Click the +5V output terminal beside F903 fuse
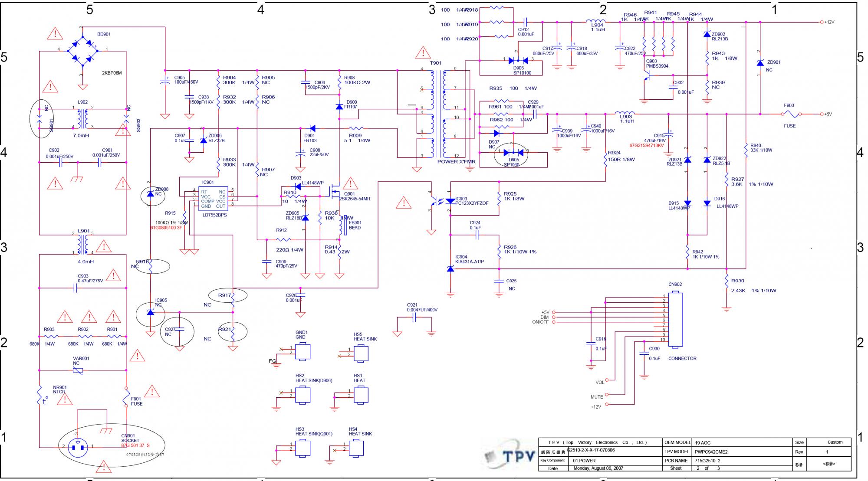This screenshot has height=481, width=868. point(821,114)
